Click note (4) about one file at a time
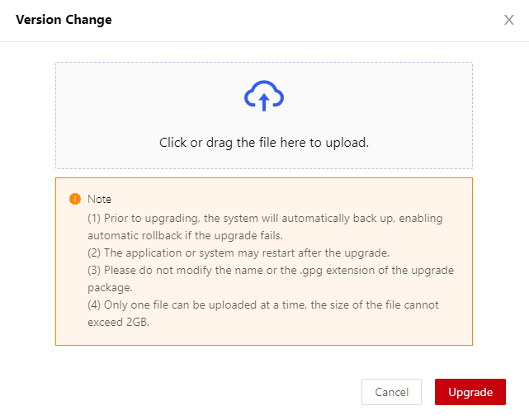This screenshot has width=529, height=420. click(263, 305)
